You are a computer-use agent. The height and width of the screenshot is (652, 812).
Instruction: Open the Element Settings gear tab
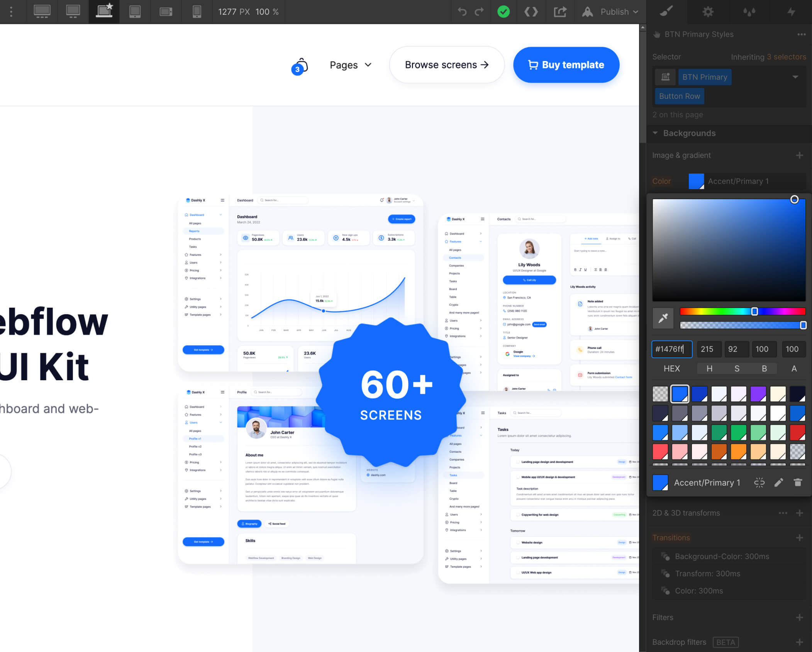708,12
